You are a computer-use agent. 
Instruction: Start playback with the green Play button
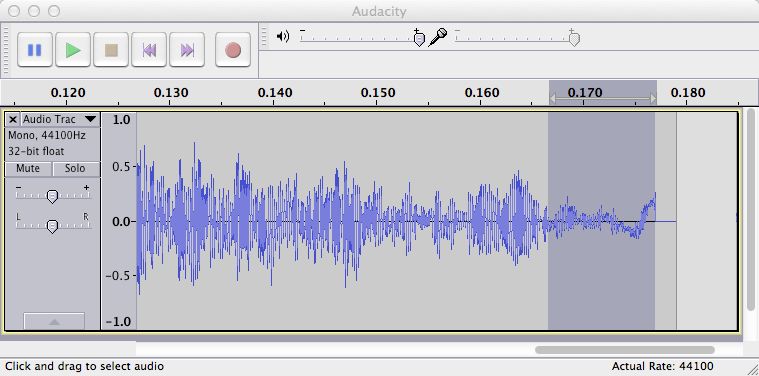(73, 50)
